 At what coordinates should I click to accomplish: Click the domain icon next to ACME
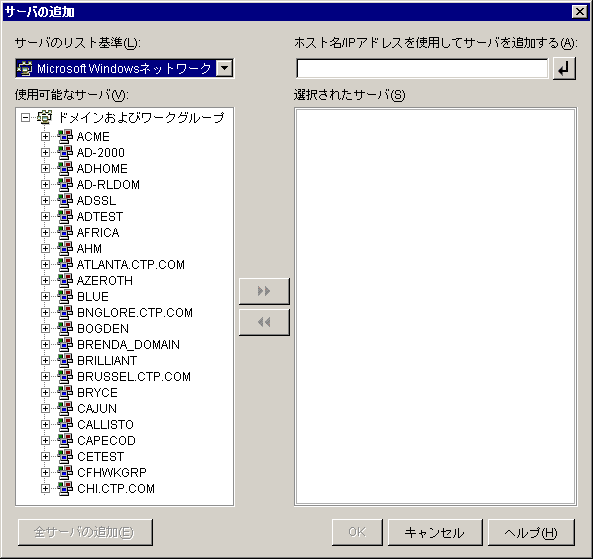(x=65, y=136)
